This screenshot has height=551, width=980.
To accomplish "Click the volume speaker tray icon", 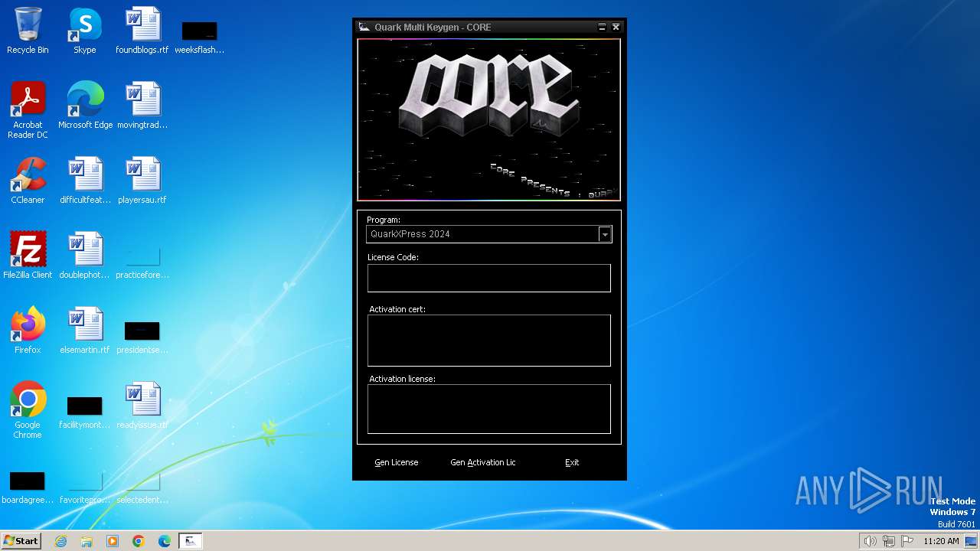I will coord(870,541).
